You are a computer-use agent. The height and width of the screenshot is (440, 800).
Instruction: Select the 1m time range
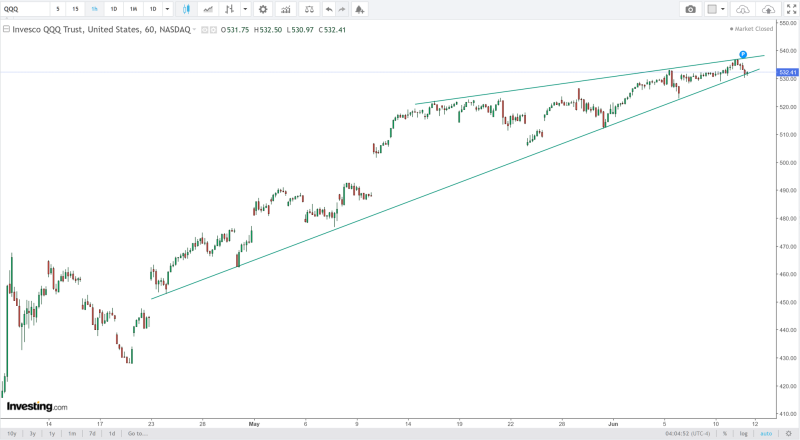tap(72, 433)
